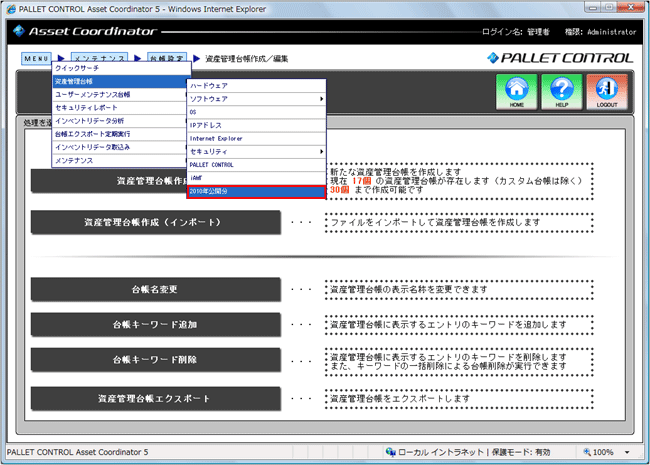Image resolution: width=650 pixels, height=465 pixels.
Task: Choose PALLET CONTROL in the submenu
Action: point(256,165)
